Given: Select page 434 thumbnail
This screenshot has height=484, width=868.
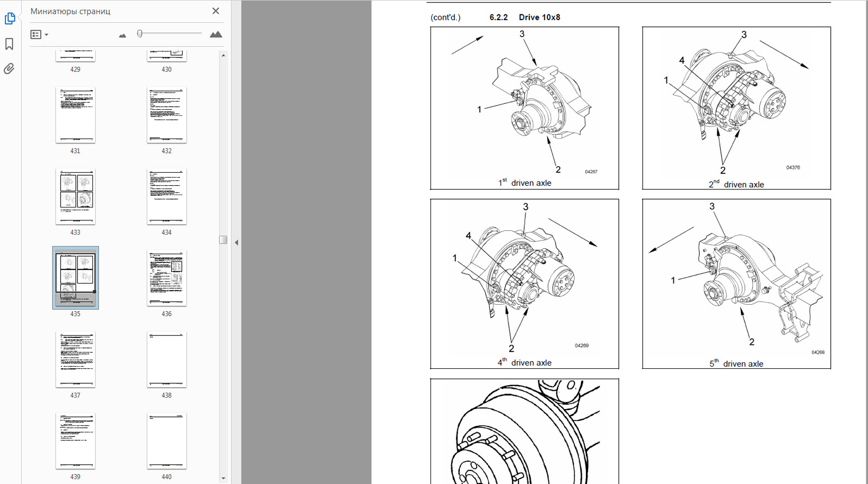Looking at the screenshot, I should pyautogui.click(x=167, y=197).
